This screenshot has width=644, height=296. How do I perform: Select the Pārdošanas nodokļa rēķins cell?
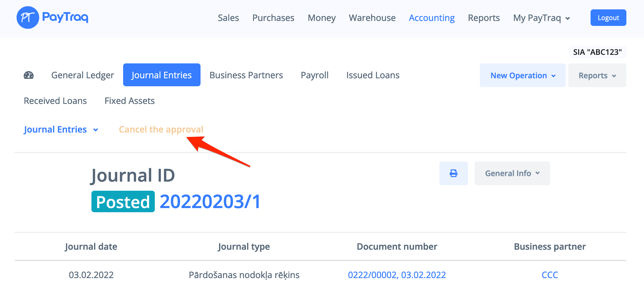click(244, 275)
